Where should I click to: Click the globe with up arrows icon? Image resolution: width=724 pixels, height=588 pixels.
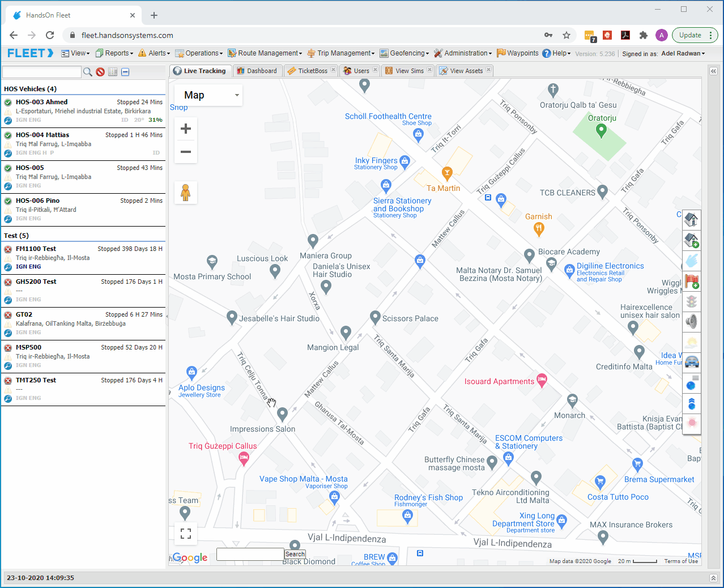(692, 403)
